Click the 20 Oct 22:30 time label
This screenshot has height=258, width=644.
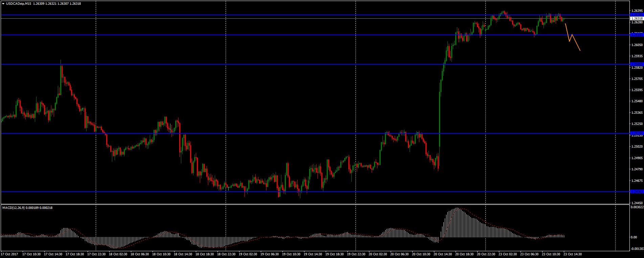[x=486, y=254]
